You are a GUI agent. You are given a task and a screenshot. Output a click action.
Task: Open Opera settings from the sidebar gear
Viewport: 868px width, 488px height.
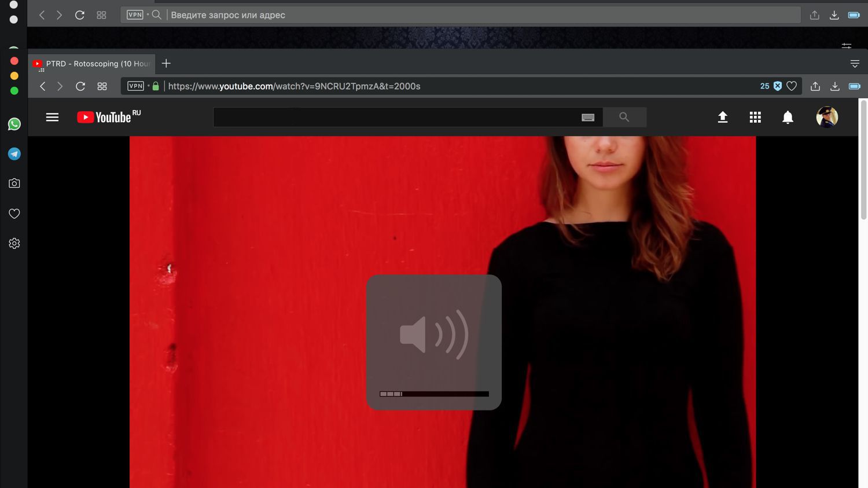click(14, 244)
